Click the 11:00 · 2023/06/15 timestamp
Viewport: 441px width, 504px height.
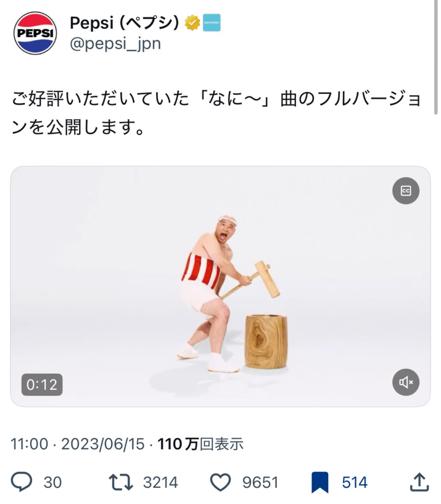[77, 444]
